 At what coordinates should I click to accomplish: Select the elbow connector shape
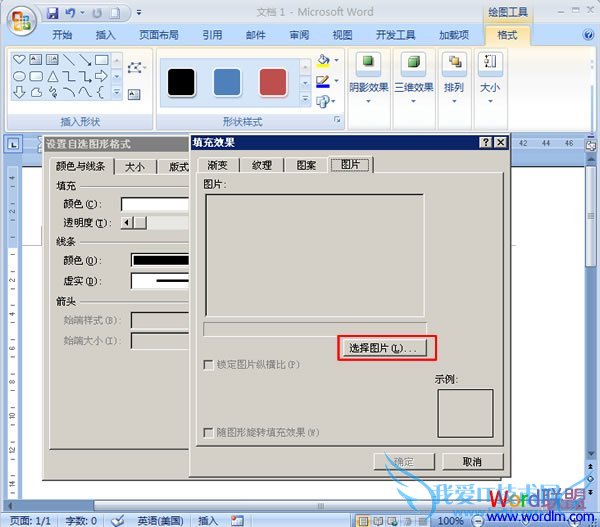click(x=69, y=76)
